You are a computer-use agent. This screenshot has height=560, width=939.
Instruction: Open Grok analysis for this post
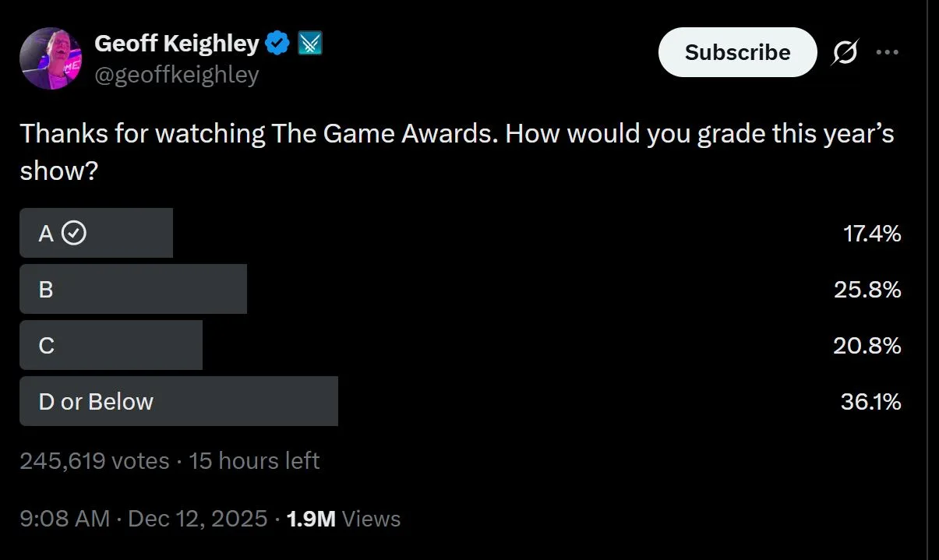tap(844, 52)
